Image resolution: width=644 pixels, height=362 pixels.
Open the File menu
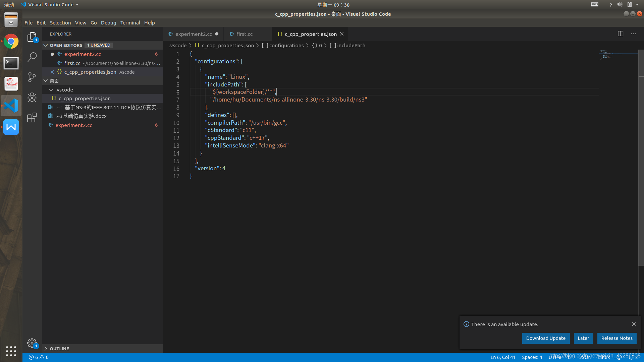pos(29,23)
